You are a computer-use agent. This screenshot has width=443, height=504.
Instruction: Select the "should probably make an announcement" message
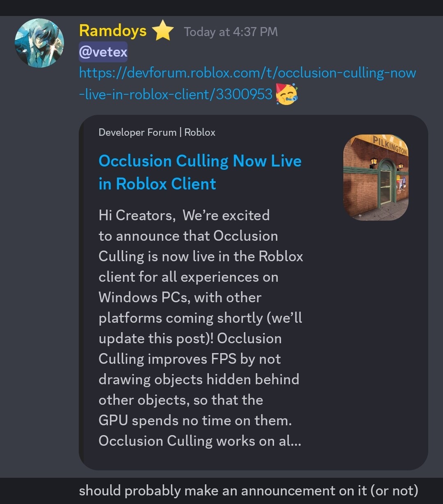pos(249,490)
